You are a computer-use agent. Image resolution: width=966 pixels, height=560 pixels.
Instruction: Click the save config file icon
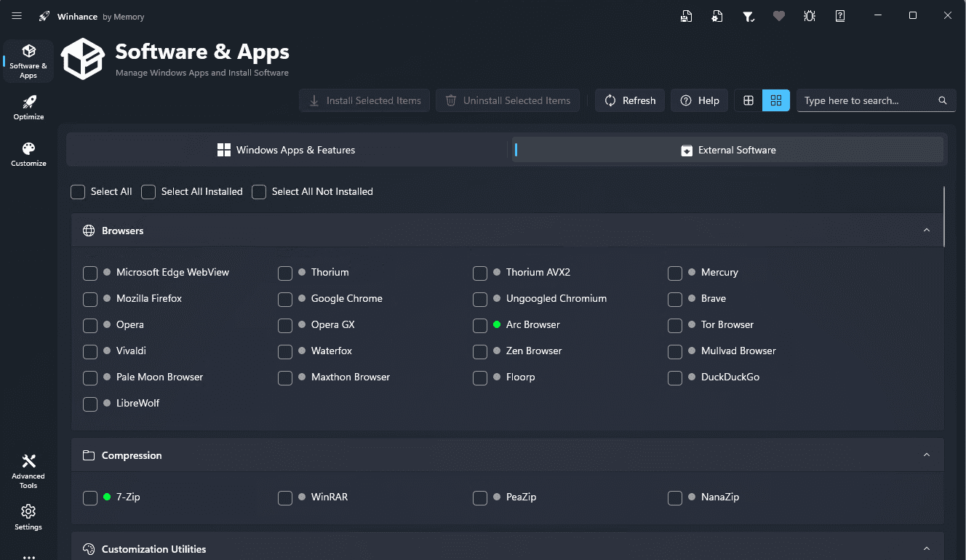coord(686,16)
